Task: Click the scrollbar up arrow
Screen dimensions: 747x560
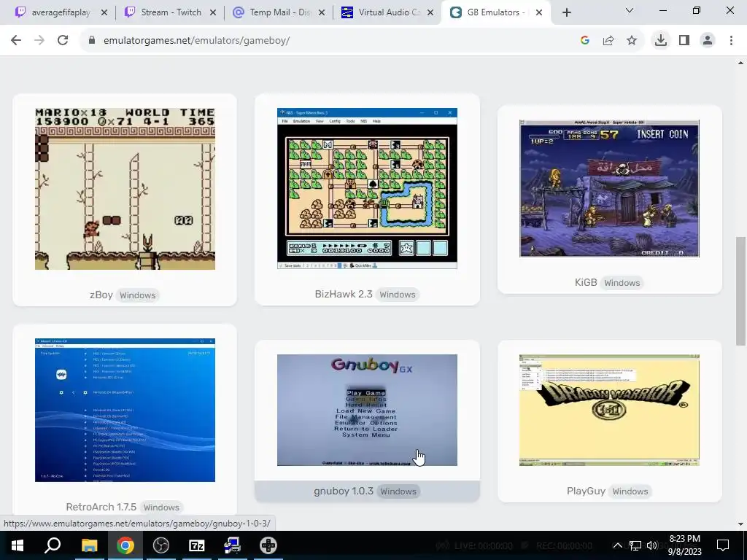Action: (741, 63)
